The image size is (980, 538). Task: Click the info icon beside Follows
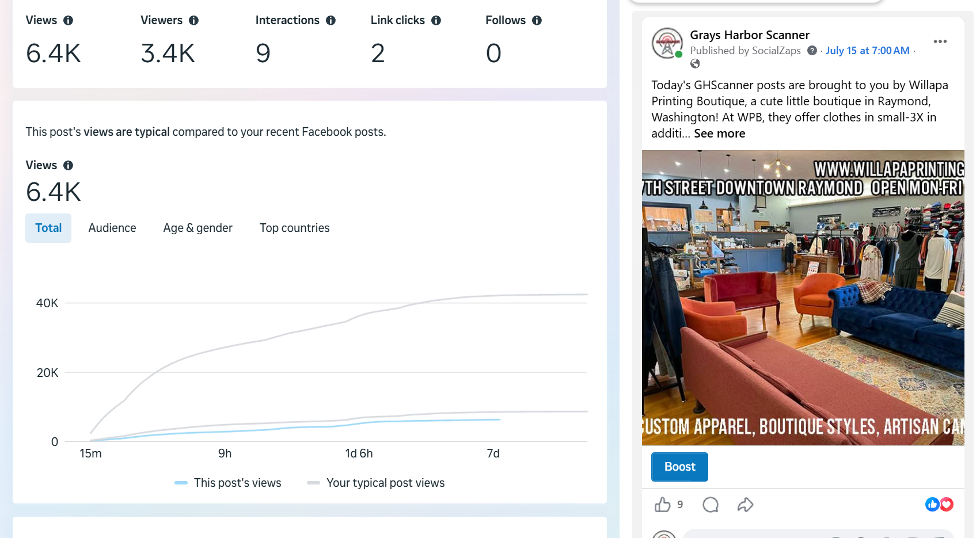[x=537, y=21]
